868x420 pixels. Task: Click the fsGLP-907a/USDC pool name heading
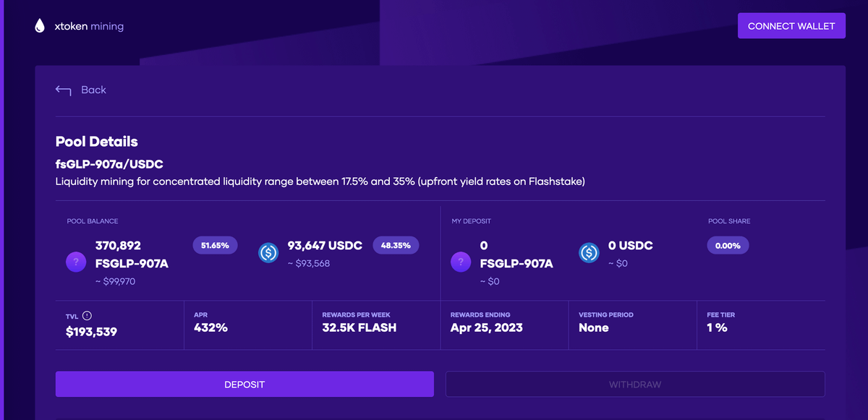coord(109,164)
